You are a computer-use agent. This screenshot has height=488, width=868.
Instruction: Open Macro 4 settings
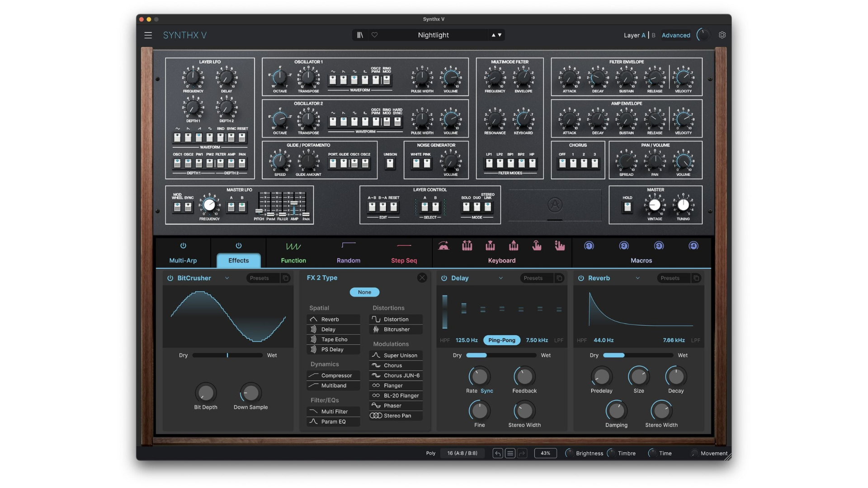pos(693,246)
